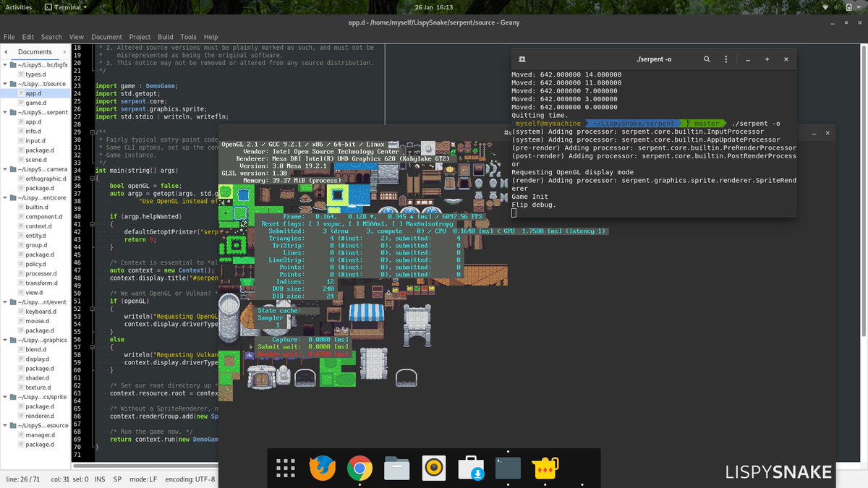
Task: Select shader.d in the document tree
Action: pyautogui.click(x=38, y=377)
